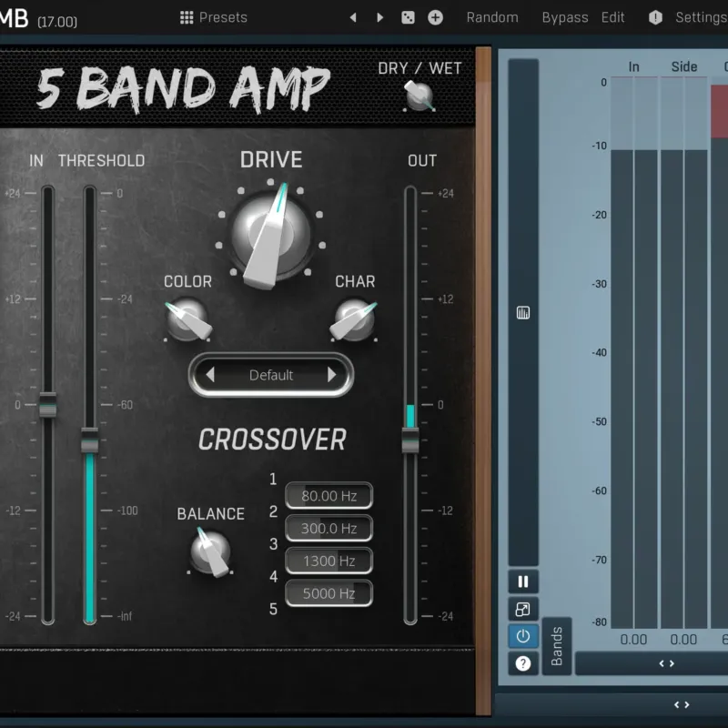The height and width of the screenshot is (728, 728).
Task: Click the dice randomize icon
Action: pyautogui.click(x=408, y=17)
